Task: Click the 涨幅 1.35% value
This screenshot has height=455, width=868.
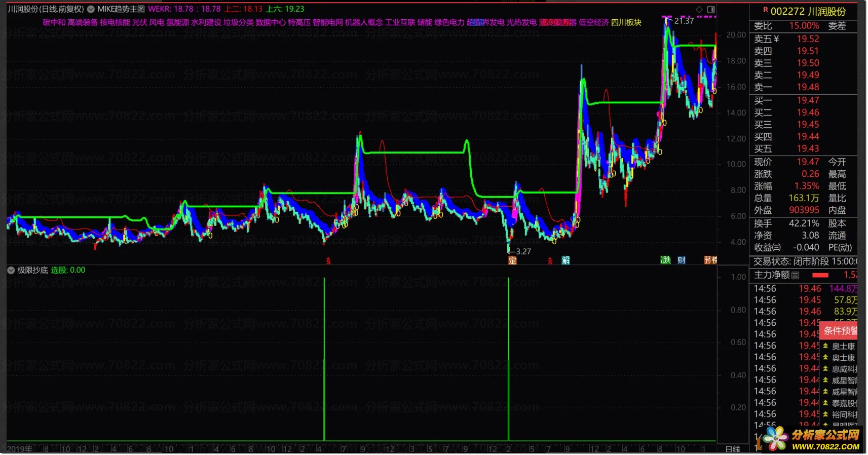Action: (x=807, y=186)
